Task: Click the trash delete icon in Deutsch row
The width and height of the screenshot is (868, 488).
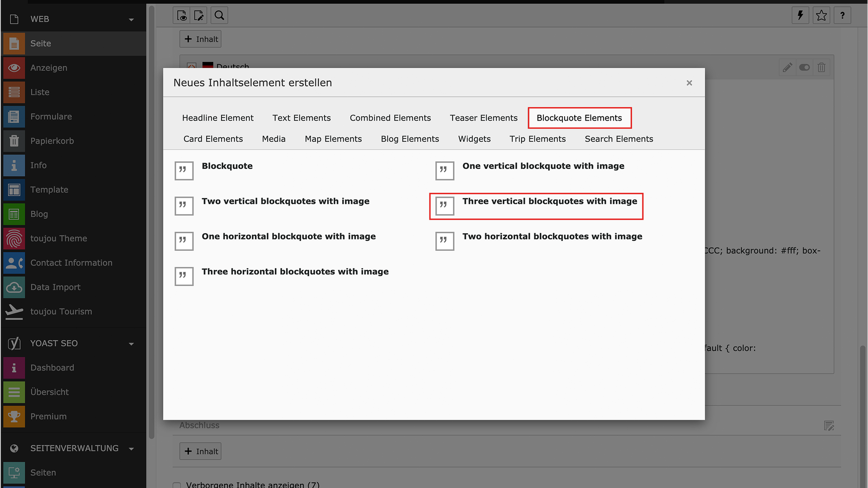Action: click(821, 68)
